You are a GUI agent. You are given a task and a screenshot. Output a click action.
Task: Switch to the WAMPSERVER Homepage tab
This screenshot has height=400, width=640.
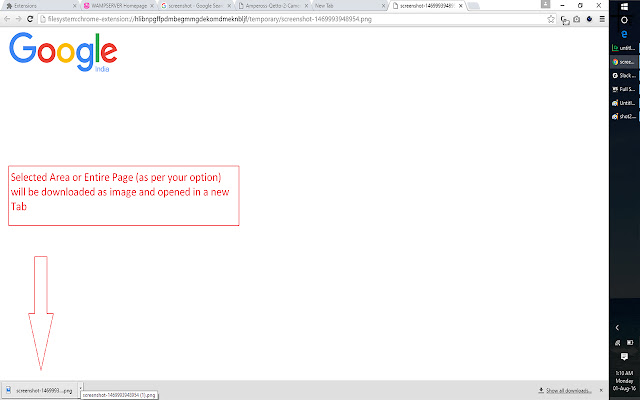118,6
